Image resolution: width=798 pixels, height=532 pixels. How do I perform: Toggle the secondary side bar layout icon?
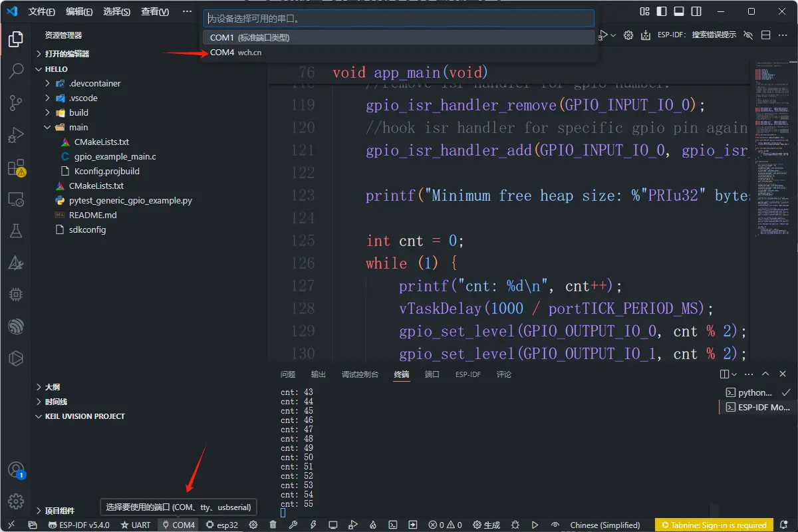tap(696, 11)
